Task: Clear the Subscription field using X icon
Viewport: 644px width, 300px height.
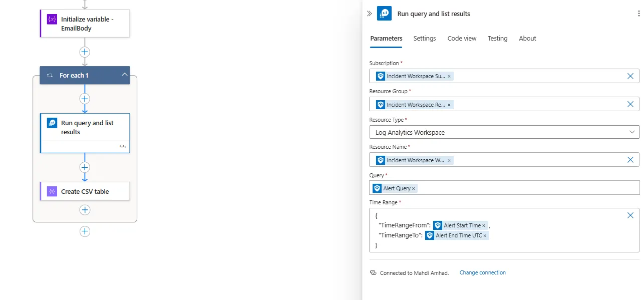Action: [x=630, y=76]
